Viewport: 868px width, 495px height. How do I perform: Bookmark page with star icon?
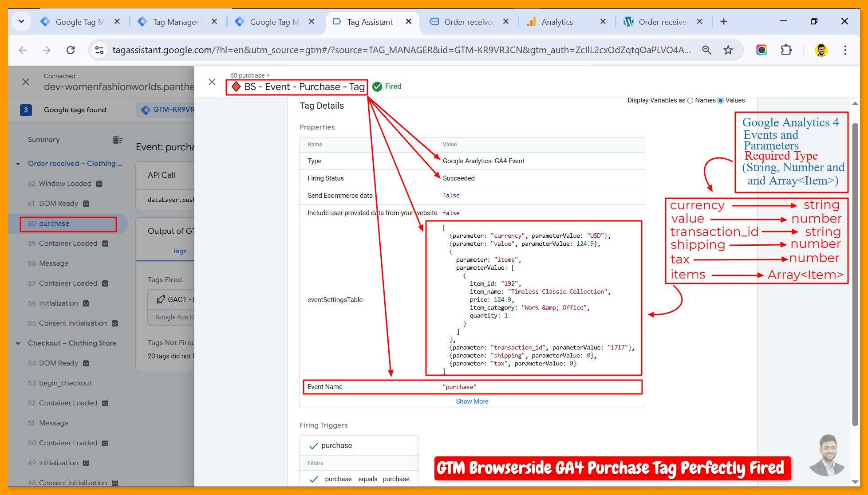click(728, 50)
